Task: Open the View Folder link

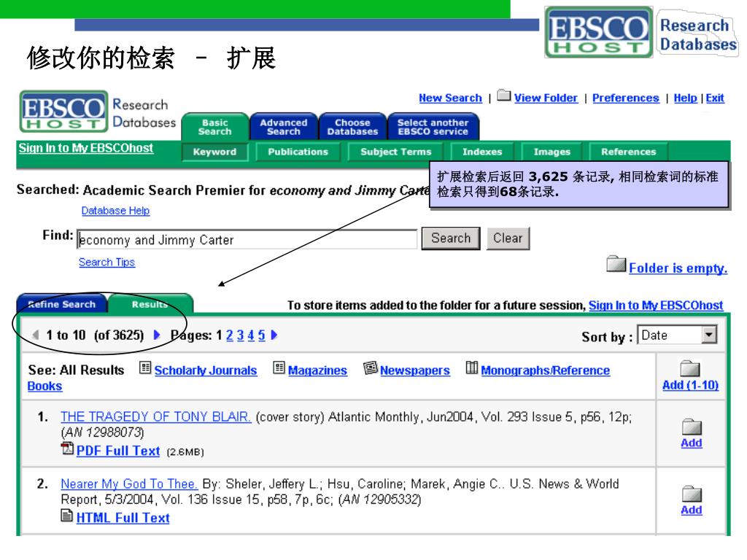Action: click(x=546, y=98)
